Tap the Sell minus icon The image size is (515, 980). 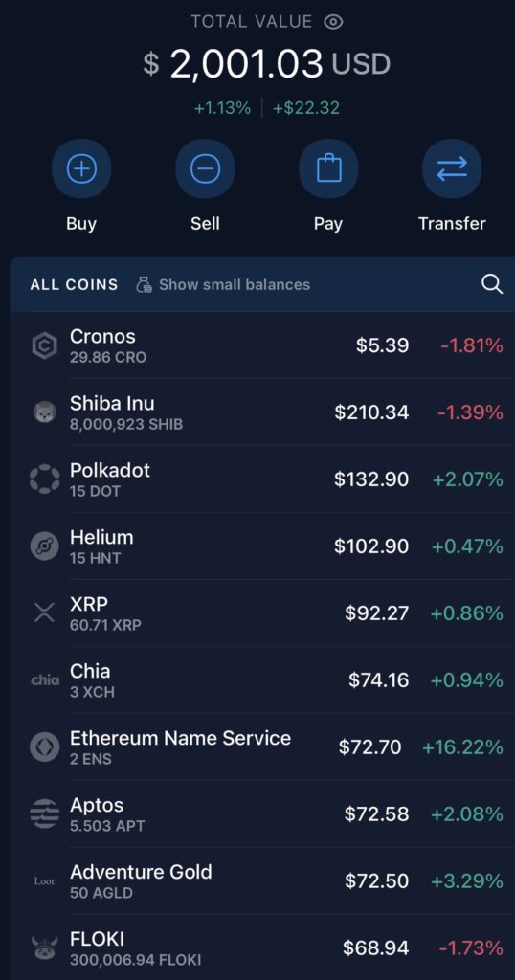click(x=205, y=168)
